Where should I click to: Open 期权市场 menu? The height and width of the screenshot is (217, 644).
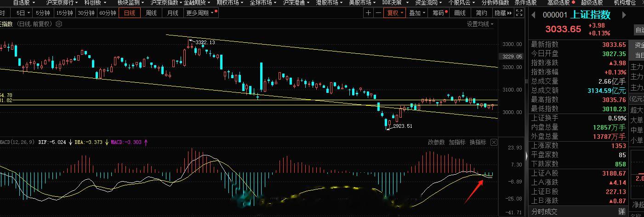(x=230, y=3)
